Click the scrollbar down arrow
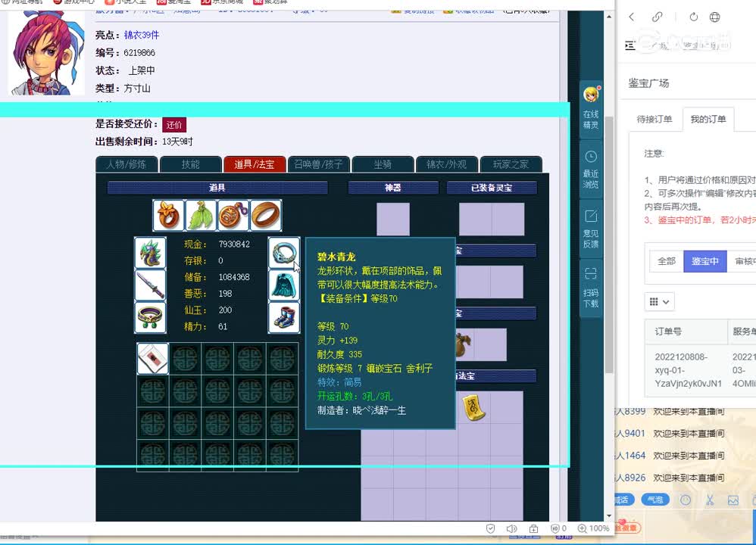The height and width of the screenshot is (545, 756). [x=609, y=515]
